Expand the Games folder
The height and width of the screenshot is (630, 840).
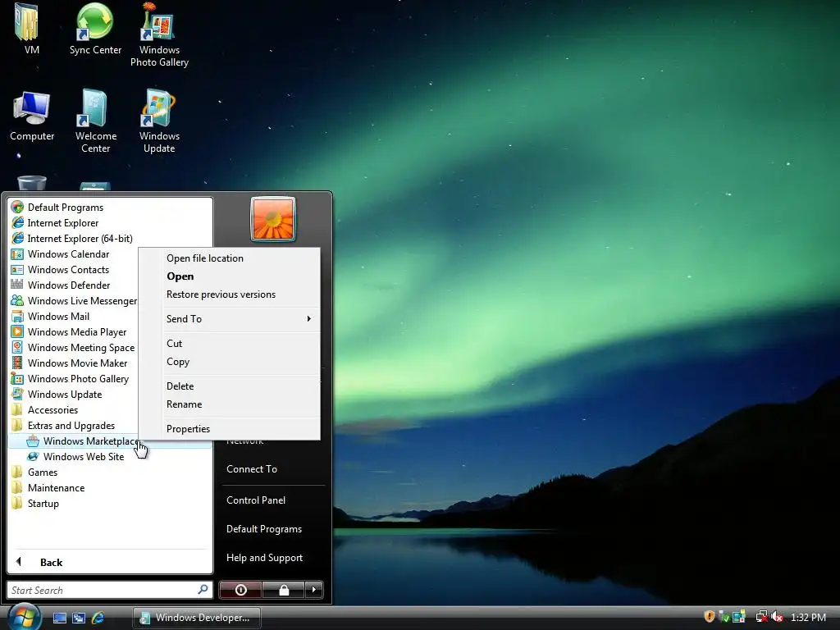tap(110, 472)
